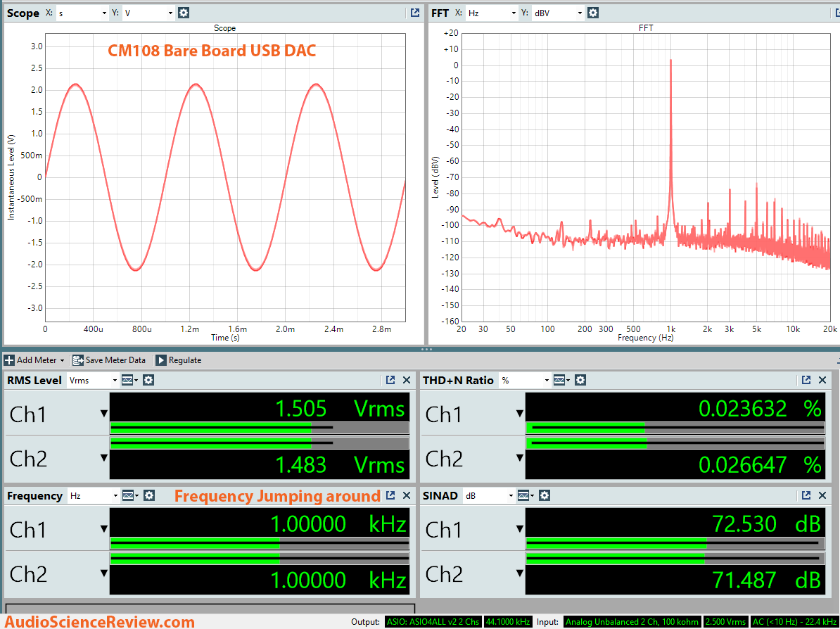Open Frequency meter settings gear
Screen dimensions: 840x629
click(149, 495)
